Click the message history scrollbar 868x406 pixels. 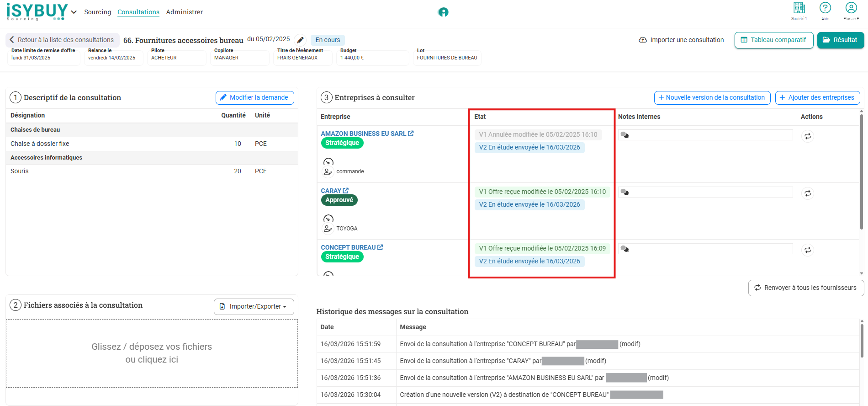pos(862,341)
